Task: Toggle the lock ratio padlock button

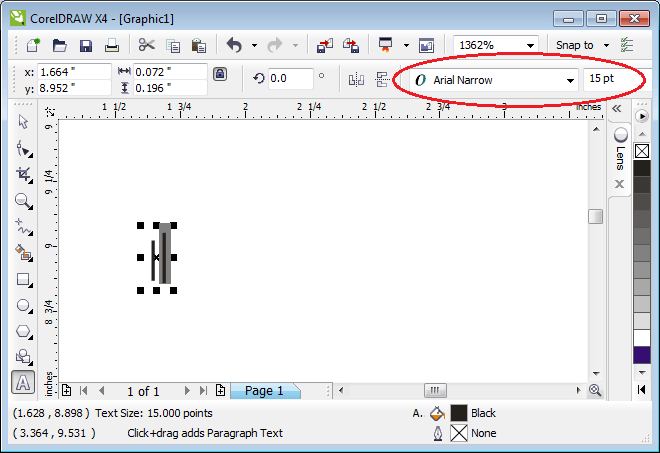Action: [x=220, y=76]
